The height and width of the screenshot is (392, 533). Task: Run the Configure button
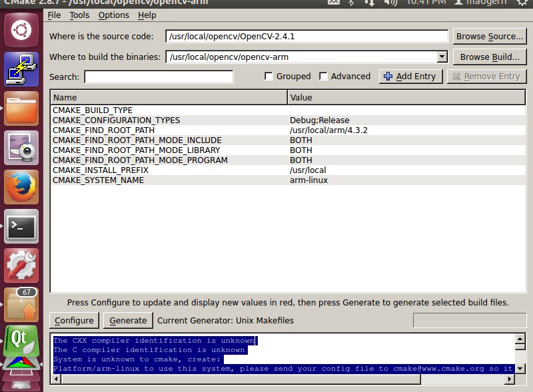click(74, 321)
